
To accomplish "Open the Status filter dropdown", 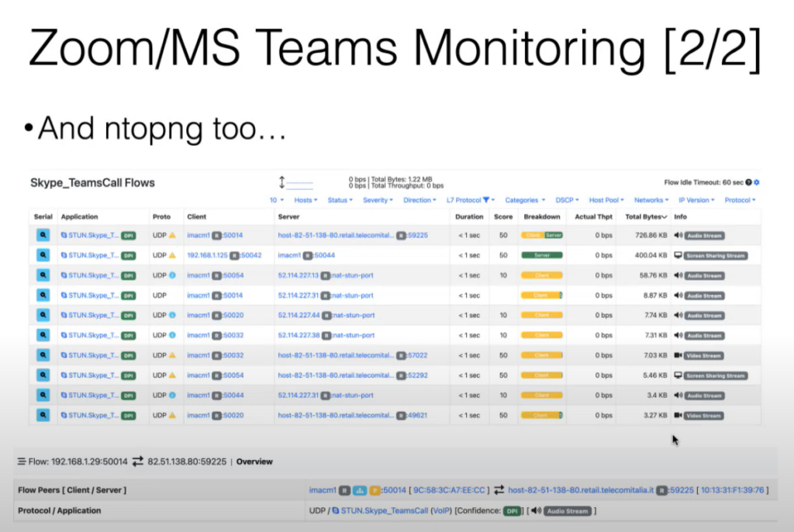I will (340, 200).
